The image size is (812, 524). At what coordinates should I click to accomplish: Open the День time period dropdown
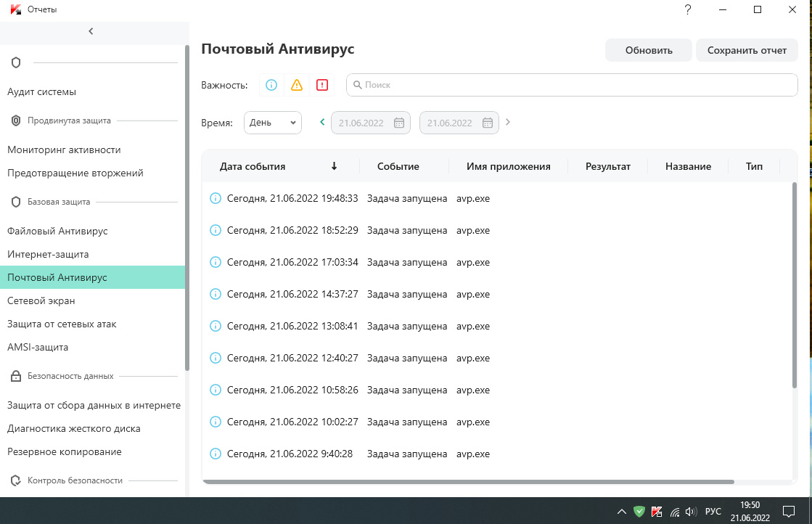[272, 123]
